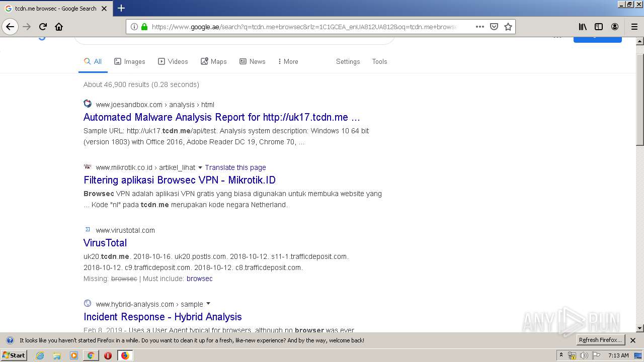Open Firefox account icon

[615, 27]
